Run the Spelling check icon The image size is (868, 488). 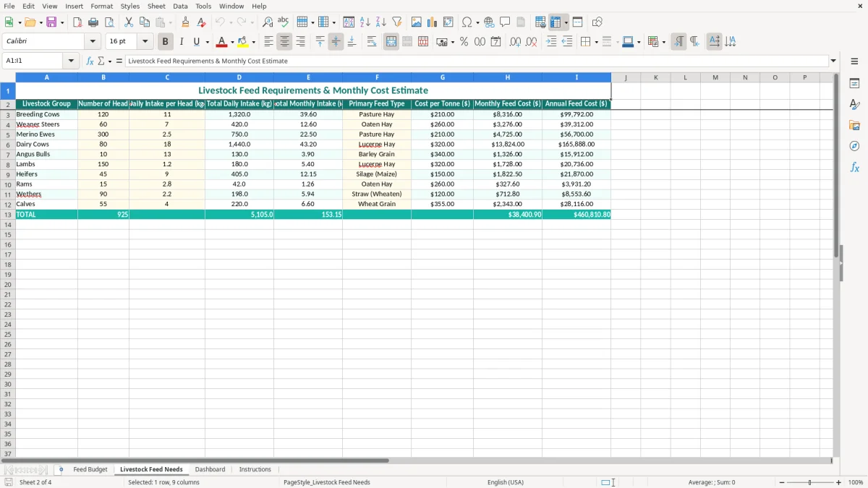click(284, 22)
